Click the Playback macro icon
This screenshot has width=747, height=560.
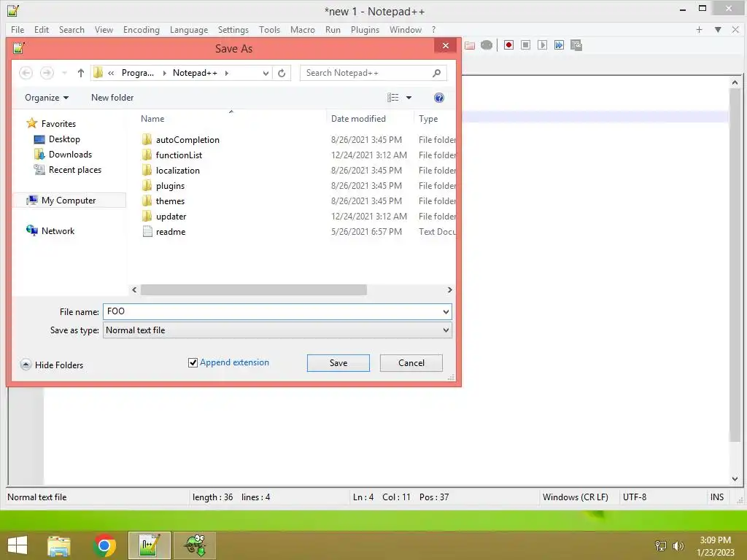[x=542, y=45]
